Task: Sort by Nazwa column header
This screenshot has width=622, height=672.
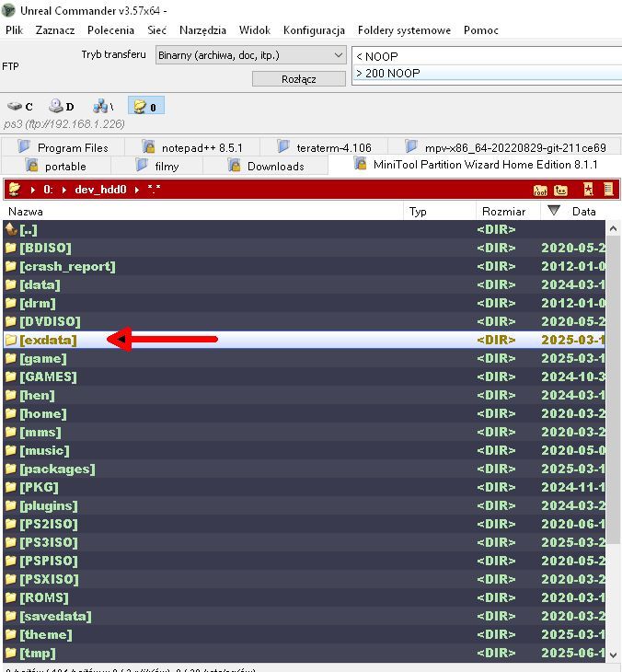Action: point(203,212)
